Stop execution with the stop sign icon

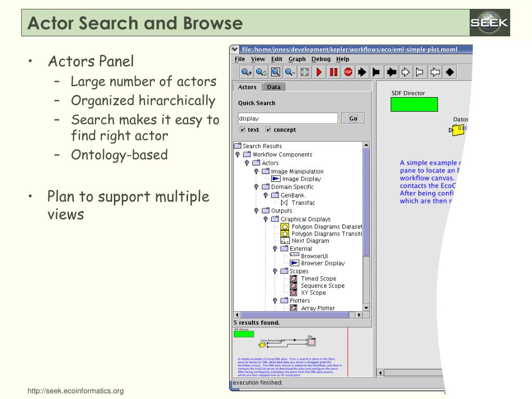point(348,72)
